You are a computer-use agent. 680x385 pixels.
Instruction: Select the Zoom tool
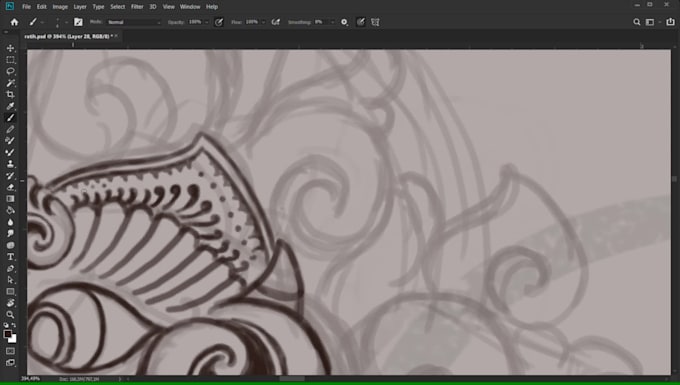(10, 315)
